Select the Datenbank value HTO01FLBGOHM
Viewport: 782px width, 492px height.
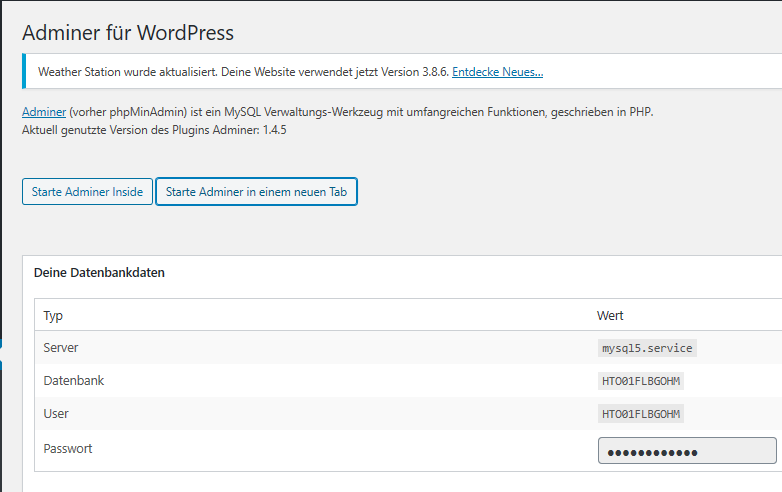click(641, 381)
